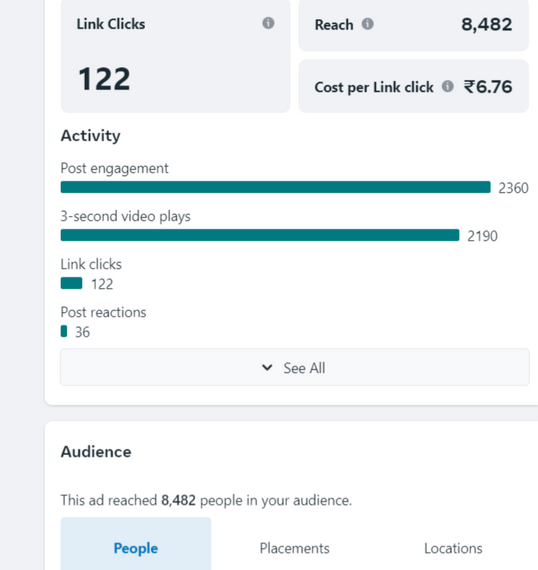Click the Cost per Link click info icon
This screenshot has width=538, height=570.
coord(447,87)
